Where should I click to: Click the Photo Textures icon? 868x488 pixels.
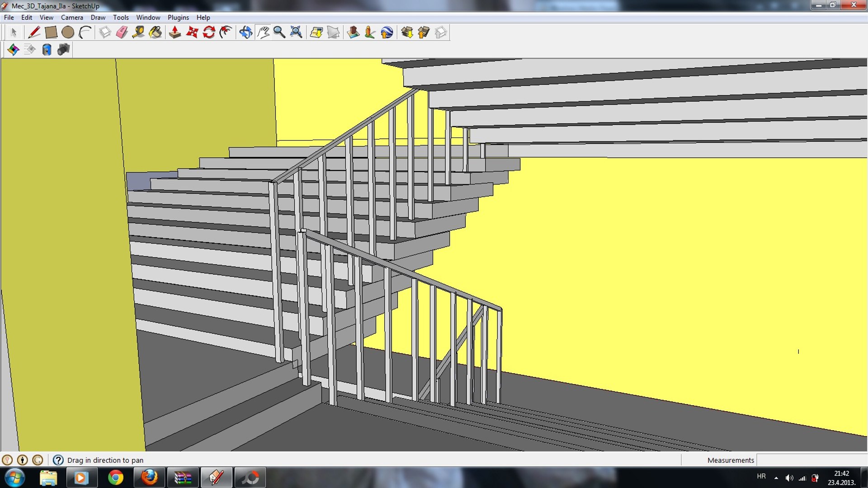coord(370,33)
